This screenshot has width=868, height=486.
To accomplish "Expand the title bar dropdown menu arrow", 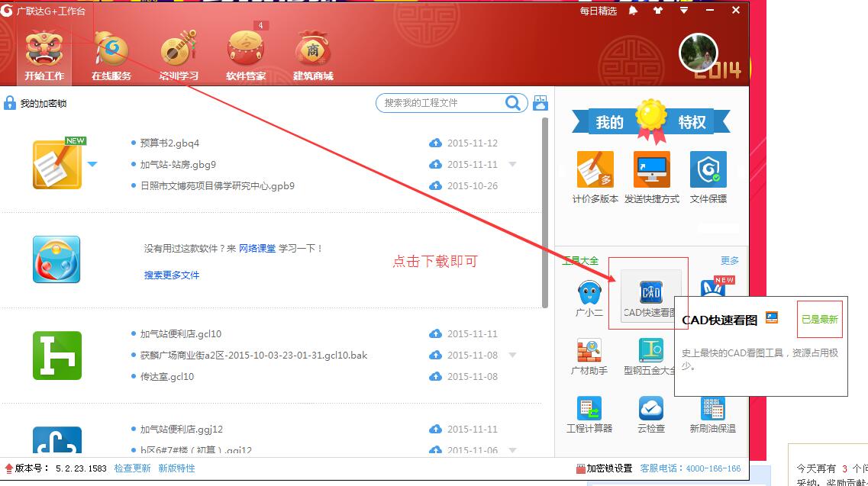I will pos(684,11).
